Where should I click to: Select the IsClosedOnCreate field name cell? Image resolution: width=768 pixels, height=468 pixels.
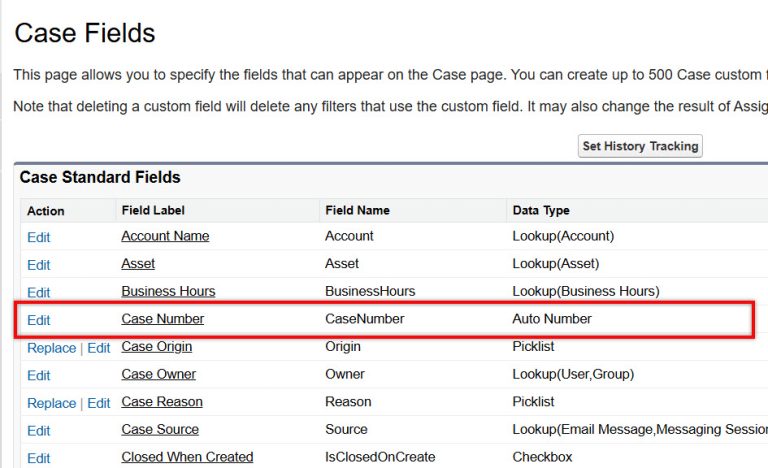pos(380,457)
